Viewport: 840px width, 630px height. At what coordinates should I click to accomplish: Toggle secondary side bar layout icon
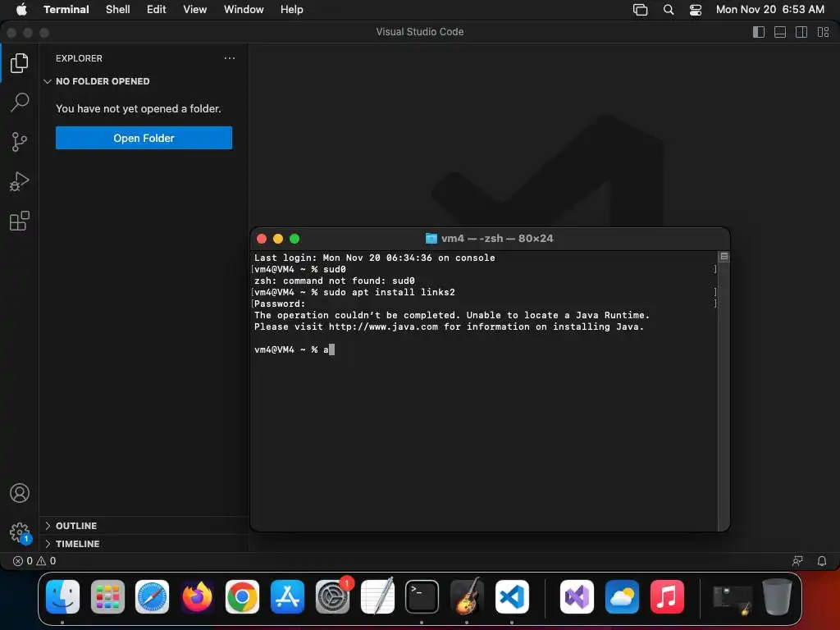[801, 32]
